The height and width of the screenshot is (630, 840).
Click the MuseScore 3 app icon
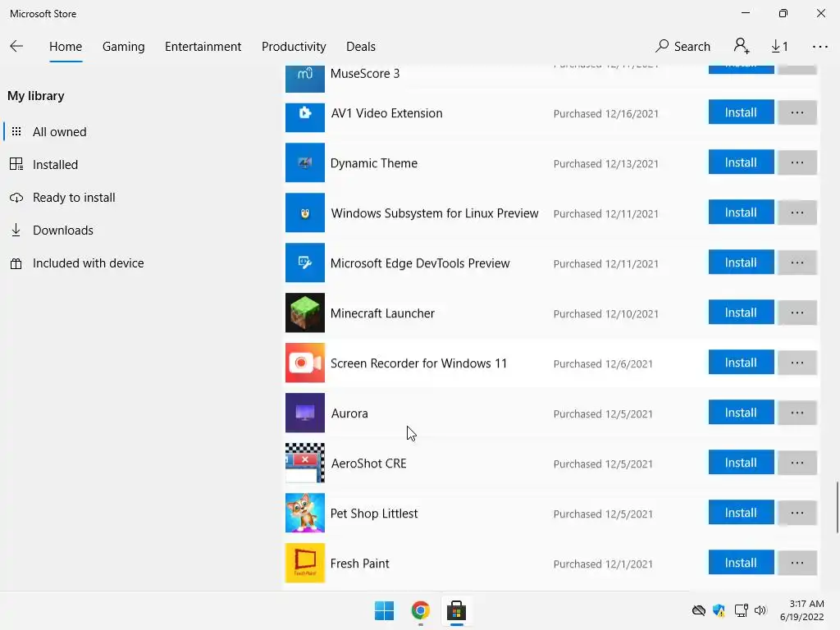coord(305,78)
